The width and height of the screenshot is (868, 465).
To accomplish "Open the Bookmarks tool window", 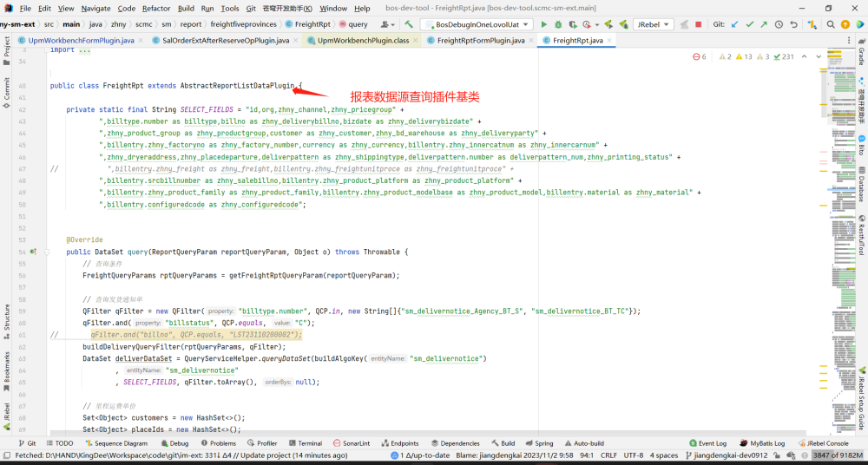I will tap(7, 370).
